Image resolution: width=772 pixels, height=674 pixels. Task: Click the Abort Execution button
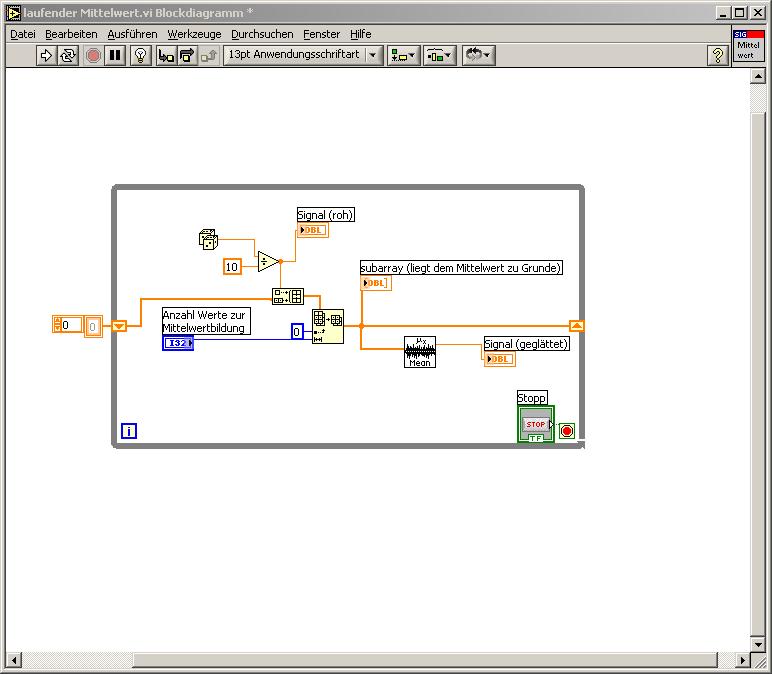coord(93,55)
